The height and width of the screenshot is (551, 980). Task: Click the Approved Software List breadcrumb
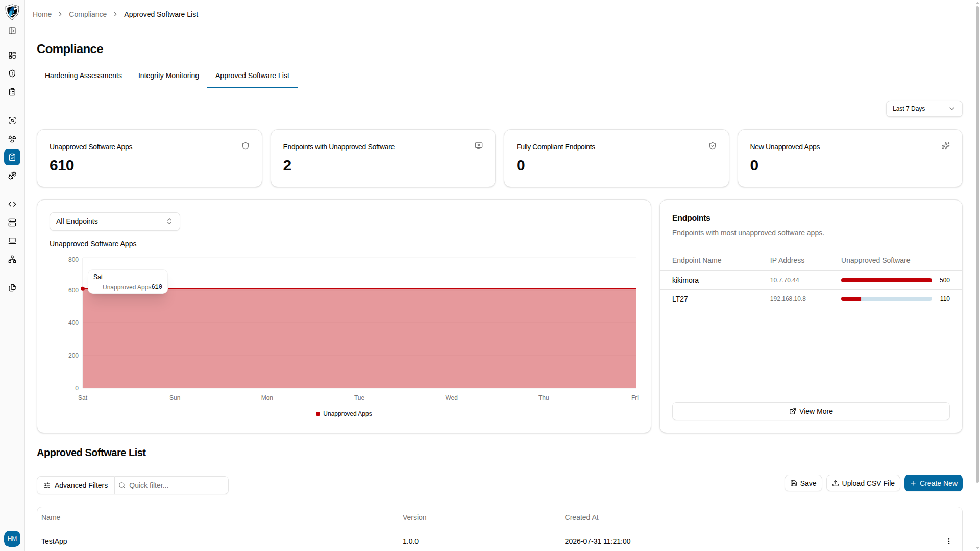click(x=161, y=14)
